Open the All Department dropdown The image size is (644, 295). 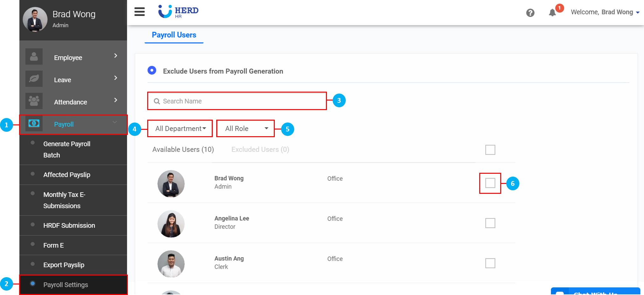[x=180, y=129]
